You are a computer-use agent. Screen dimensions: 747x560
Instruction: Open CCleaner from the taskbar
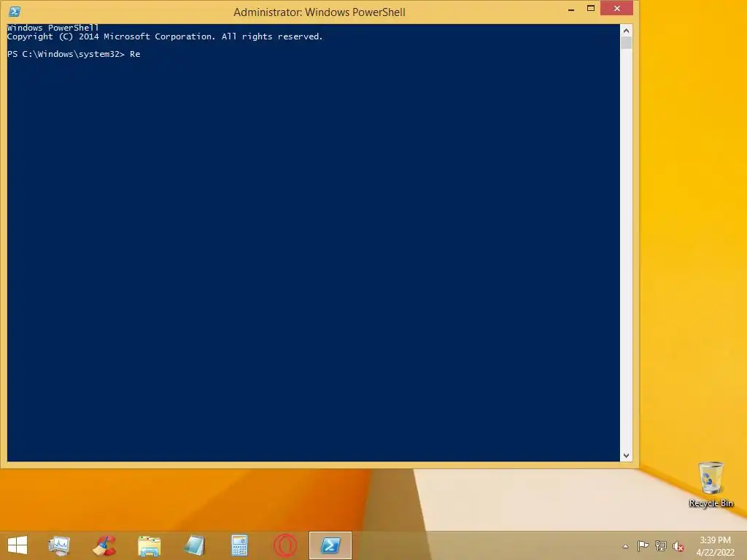coord(104,545)
